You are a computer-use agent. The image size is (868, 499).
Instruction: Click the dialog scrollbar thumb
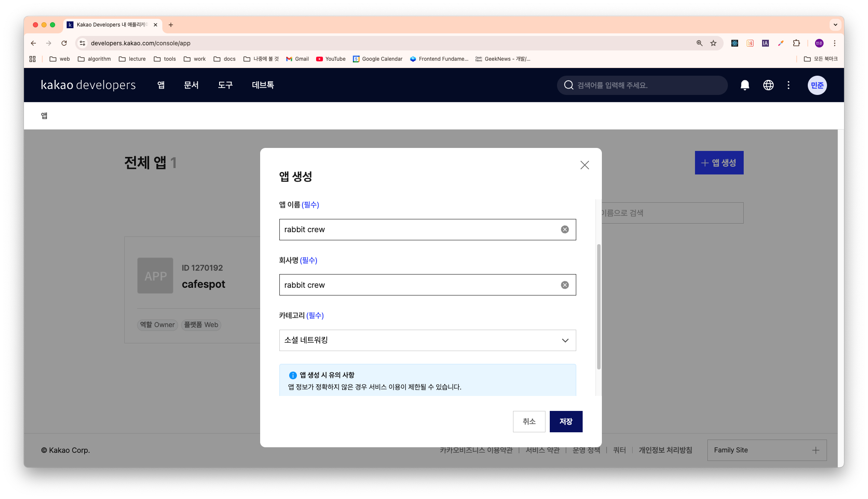point(598,307)
